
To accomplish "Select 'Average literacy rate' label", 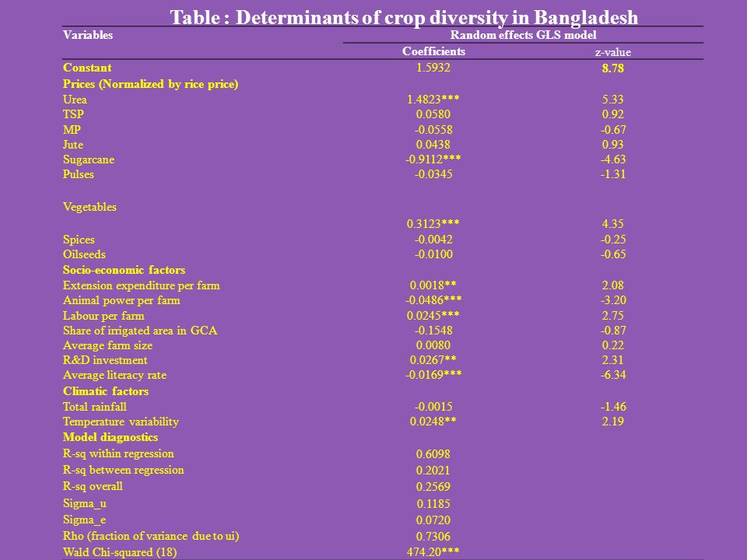I will pos(115,375).
